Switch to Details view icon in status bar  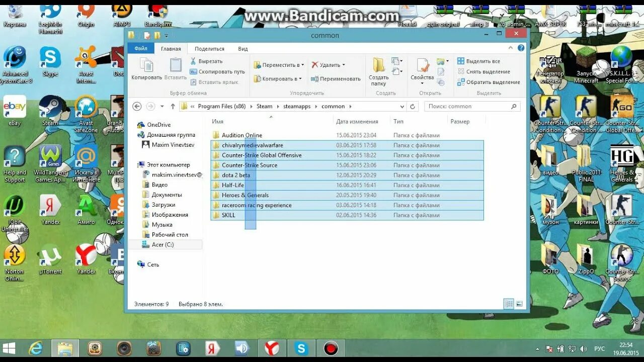pyautogui.click(x=509, y=304)
